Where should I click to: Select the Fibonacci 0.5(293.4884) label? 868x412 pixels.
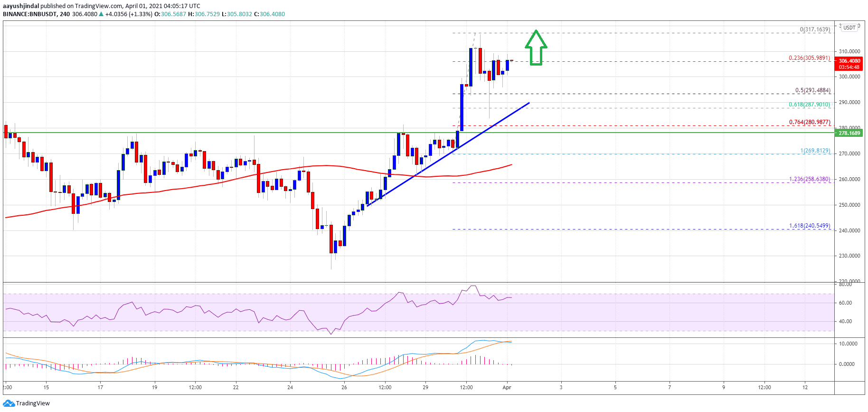tap(813, 90)
